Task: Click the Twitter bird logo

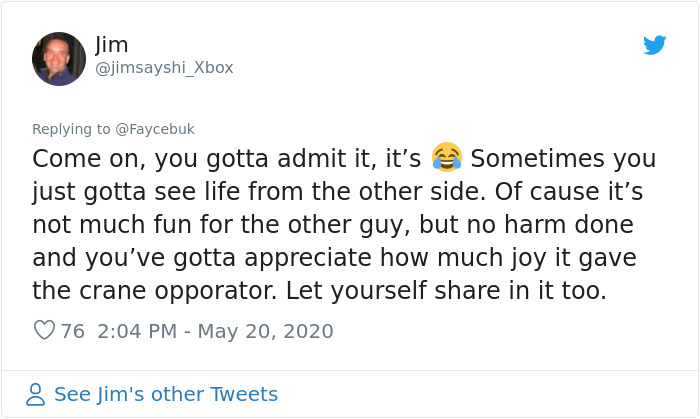Action: (x=654, y=45)
